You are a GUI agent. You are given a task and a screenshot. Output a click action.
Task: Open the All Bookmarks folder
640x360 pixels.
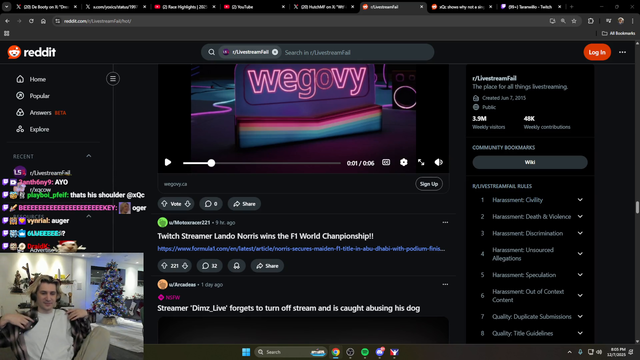tap(618, 33)
